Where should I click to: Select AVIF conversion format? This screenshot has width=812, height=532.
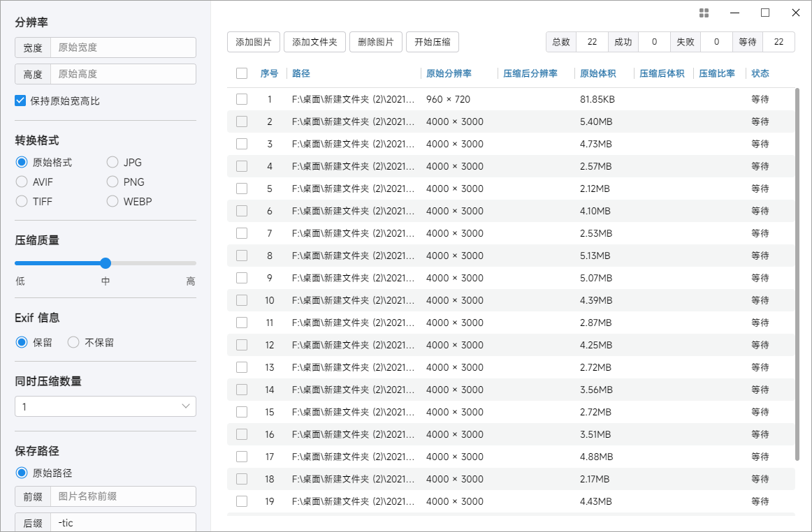(21, 182)
